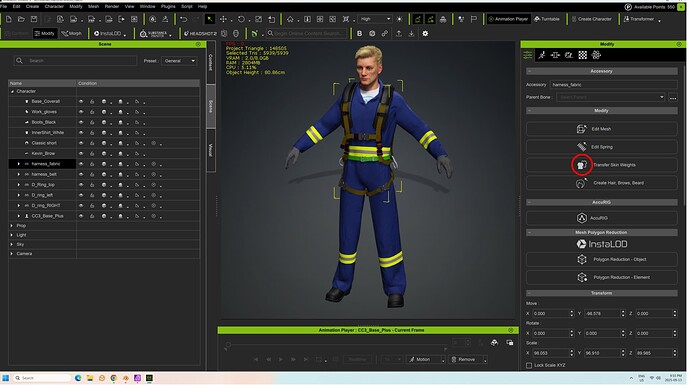Image resolution: width=690 pixels, height=388 pixels.
Task: Toggle the lock icon for InnerShirt_White
Action: [x=92, y=133]
